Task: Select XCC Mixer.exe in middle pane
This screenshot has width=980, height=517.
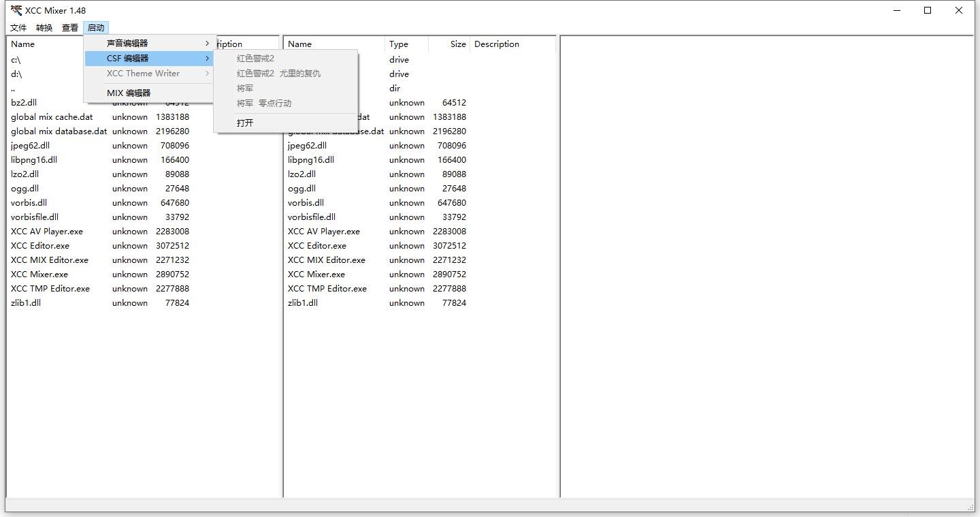Action: [316, 274]
